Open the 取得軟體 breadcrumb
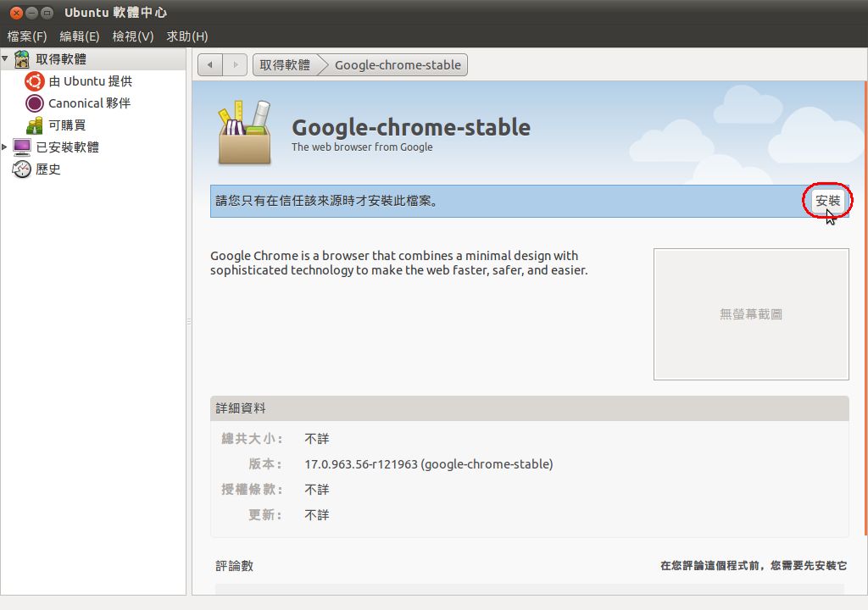868x610 pixels. (x=285, y=64)
